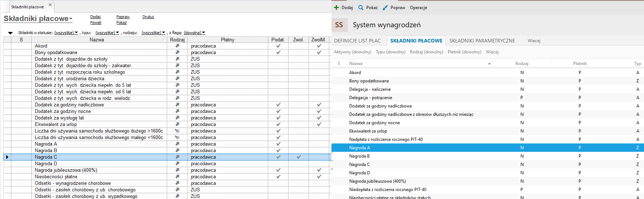Open the Więcej tabs menu

[x=534, y=41]
